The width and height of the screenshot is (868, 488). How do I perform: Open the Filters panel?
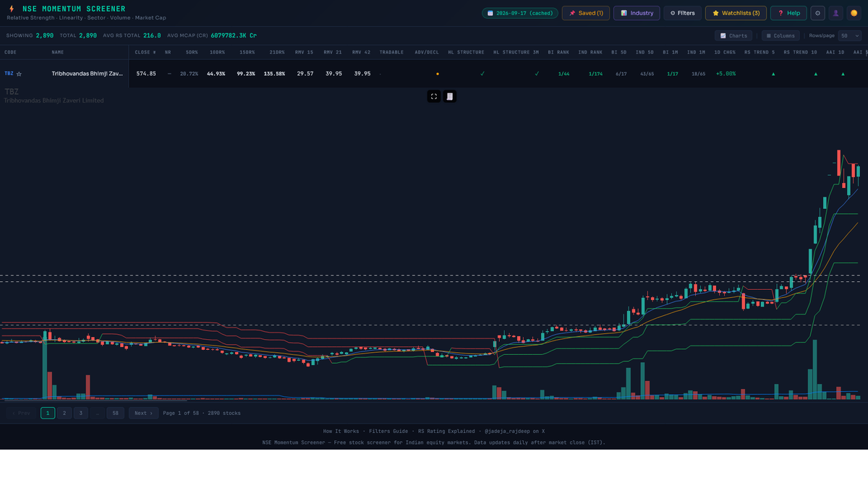[x=683, y=13]
